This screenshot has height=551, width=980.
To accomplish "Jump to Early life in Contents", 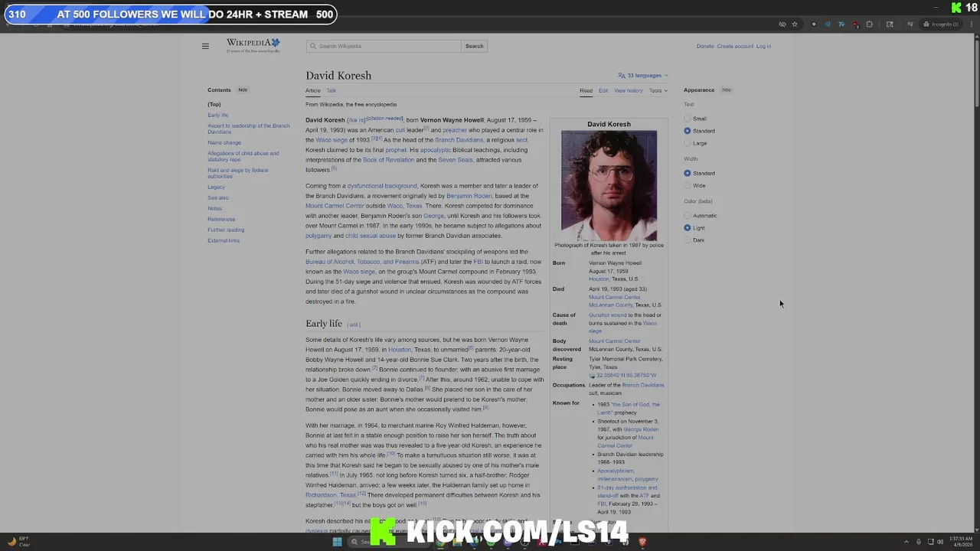I will (217, 115).
